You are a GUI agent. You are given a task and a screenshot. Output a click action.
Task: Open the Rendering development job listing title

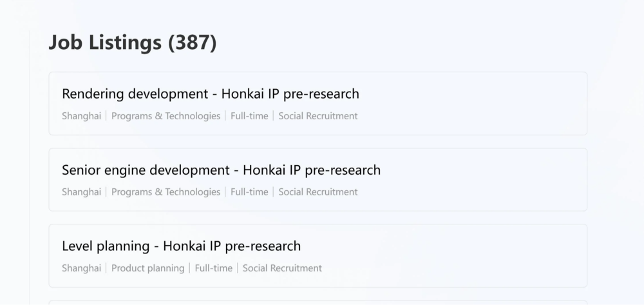(210, 94)
